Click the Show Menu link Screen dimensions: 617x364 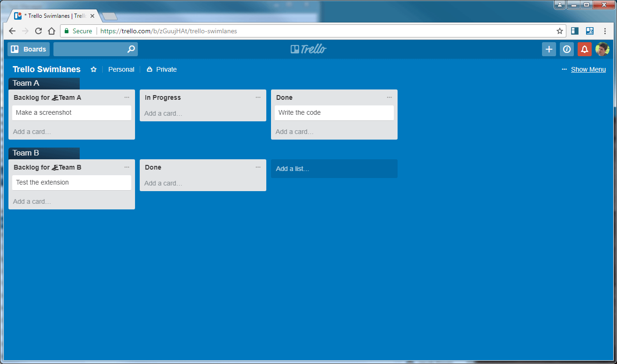point(588,69)
